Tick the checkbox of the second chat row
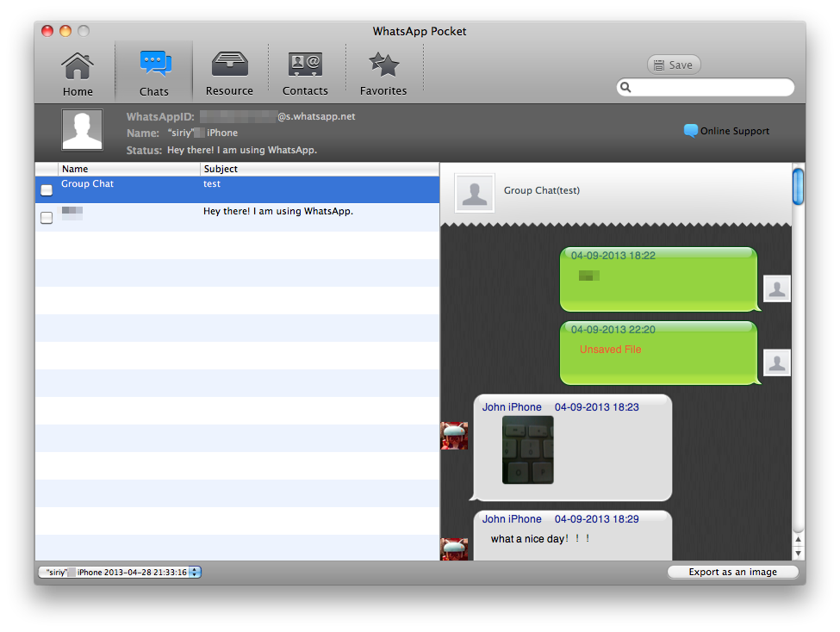This screenshot has width=840, height=632. click(47, 218)
